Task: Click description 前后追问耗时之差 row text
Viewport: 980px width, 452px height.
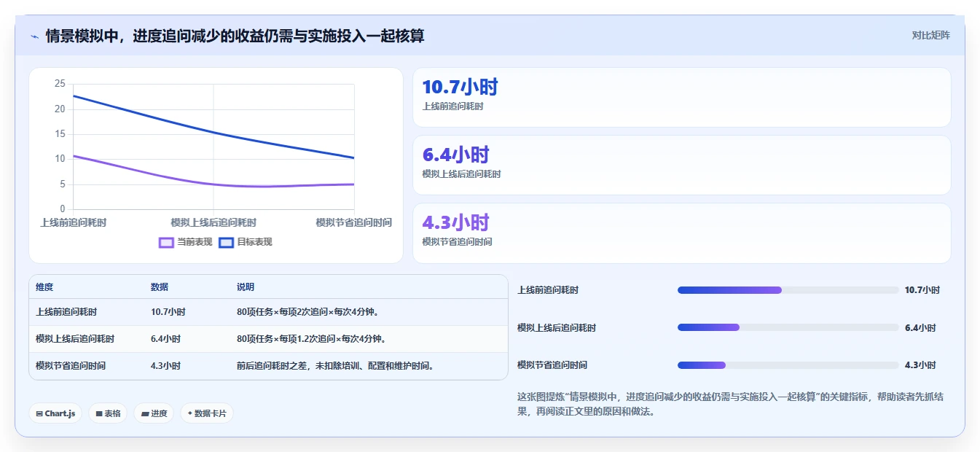Action: pos(337,366)
